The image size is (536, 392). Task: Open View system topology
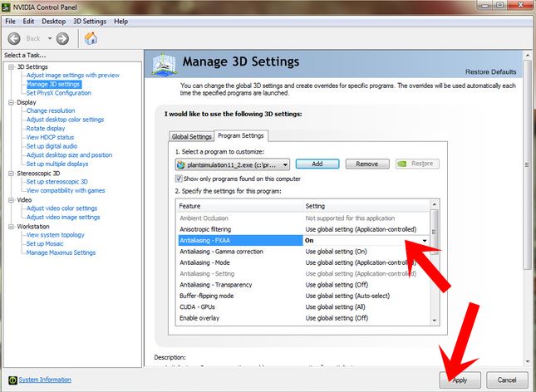coord(55,235)
